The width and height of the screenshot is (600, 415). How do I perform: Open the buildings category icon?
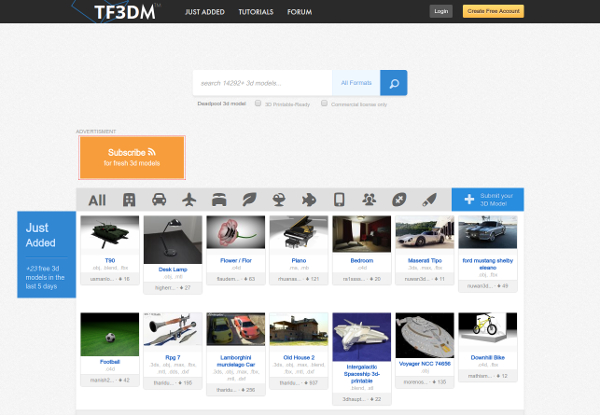click(x=129, y=199)
